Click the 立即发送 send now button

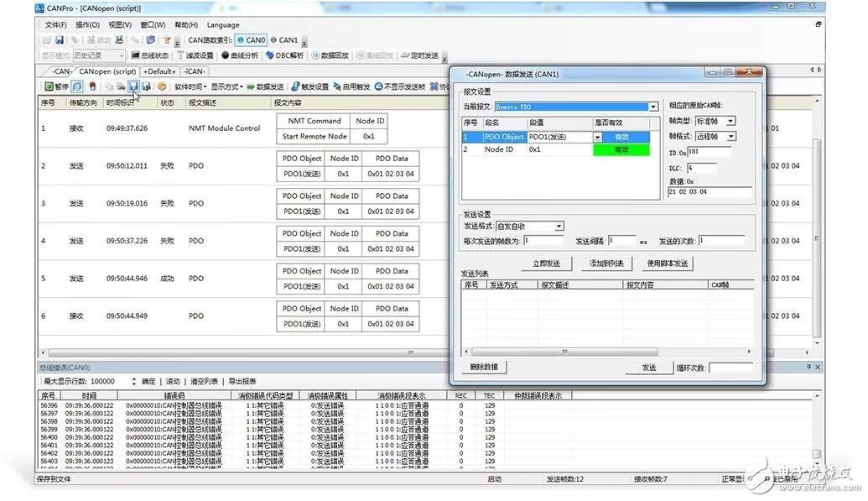point(546,264)
